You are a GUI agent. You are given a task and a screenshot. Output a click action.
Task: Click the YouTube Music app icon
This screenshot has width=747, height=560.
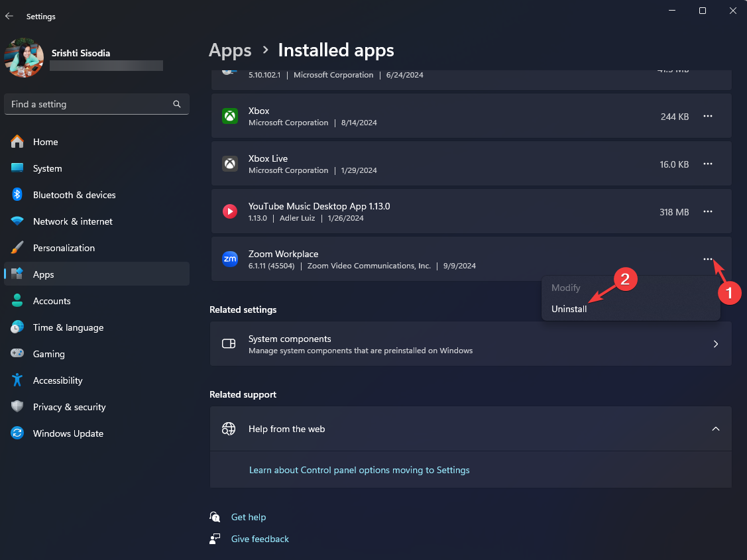coord(229,211)
